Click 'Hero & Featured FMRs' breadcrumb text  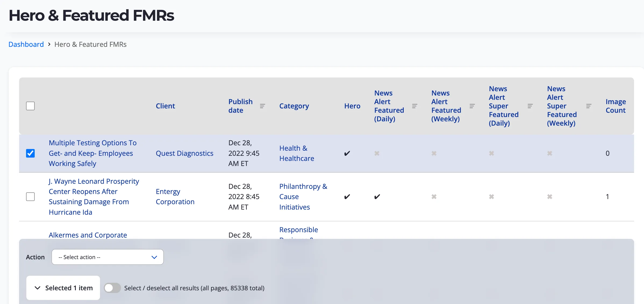click(90, 44)
